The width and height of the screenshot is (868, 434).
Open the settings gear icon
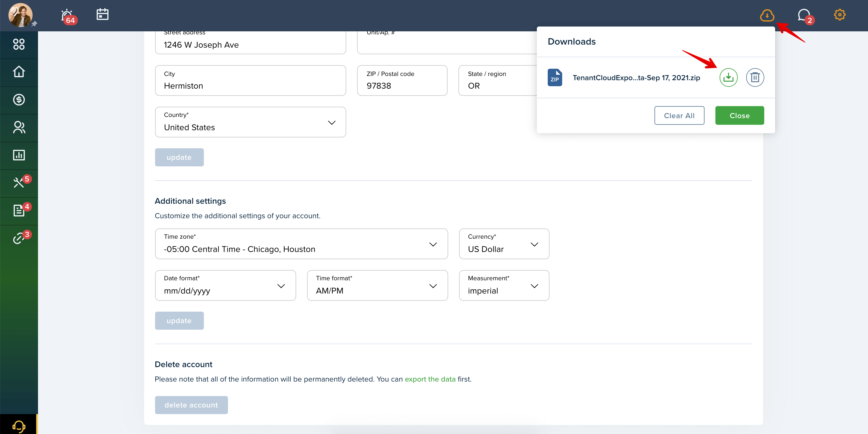[839, 15]
